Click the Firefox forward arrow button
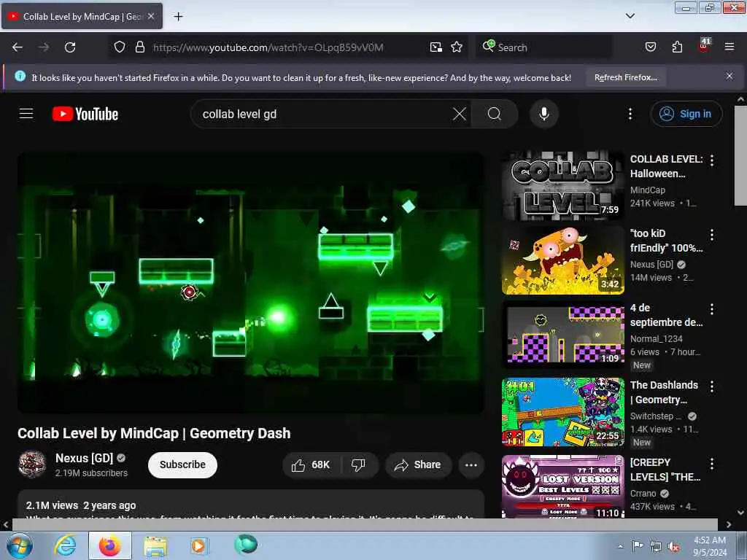This screenshot has height=560, width=747. 44,47
